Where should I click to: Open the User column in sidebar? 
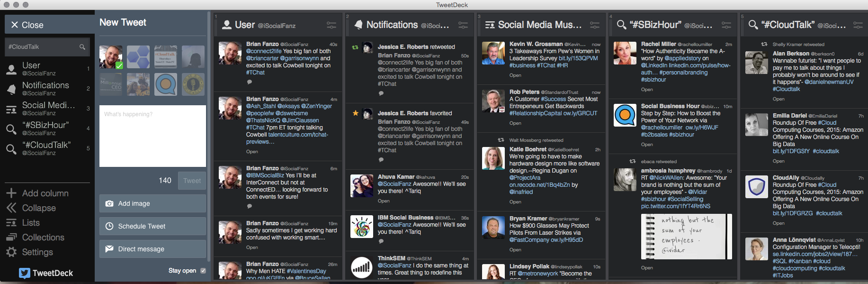tap(47, 68)
